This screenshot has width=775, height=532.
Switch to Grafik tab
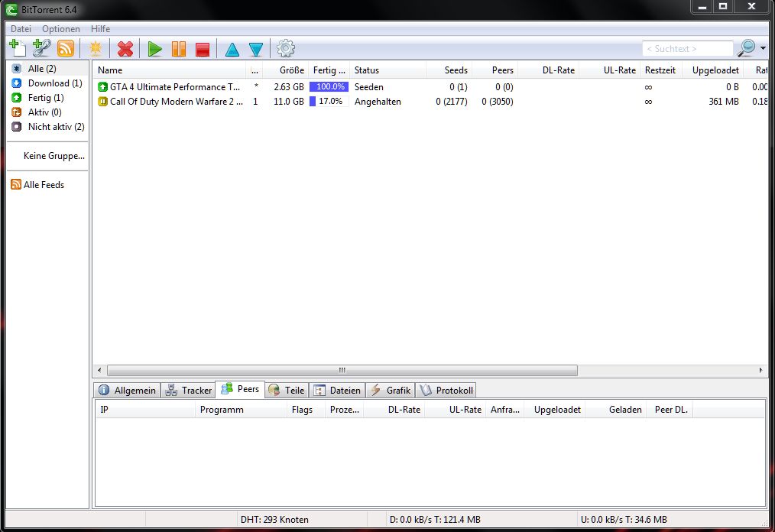391,390
